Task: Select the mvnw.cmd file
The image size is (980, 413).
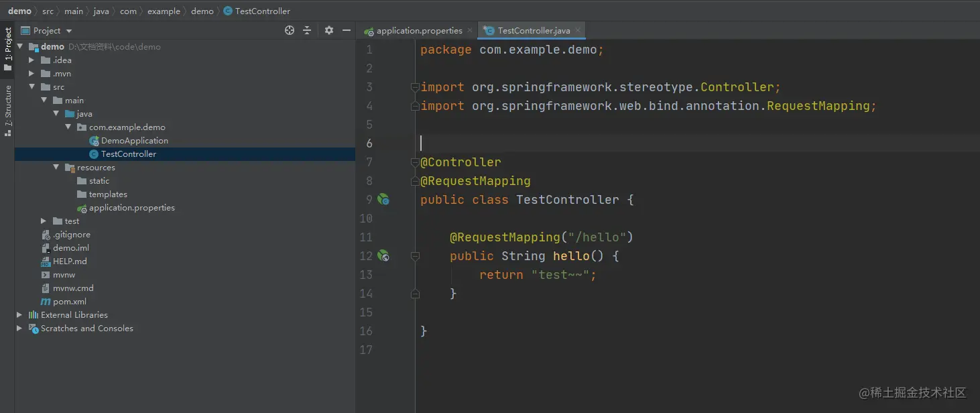Action: pos(73,288)
